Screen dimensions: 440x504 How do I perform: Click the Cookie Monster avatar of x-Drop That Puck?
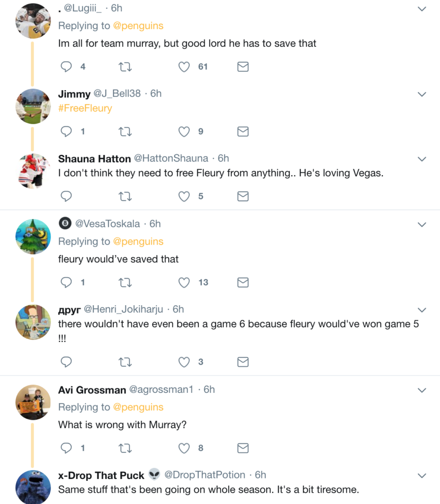tap(33, 486)
